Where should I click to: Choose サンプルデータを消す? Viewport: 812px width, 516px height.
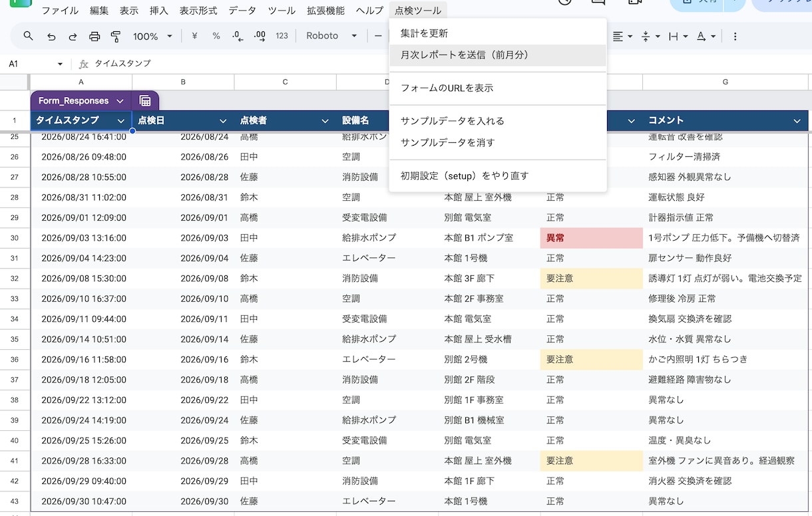point(498,142)
